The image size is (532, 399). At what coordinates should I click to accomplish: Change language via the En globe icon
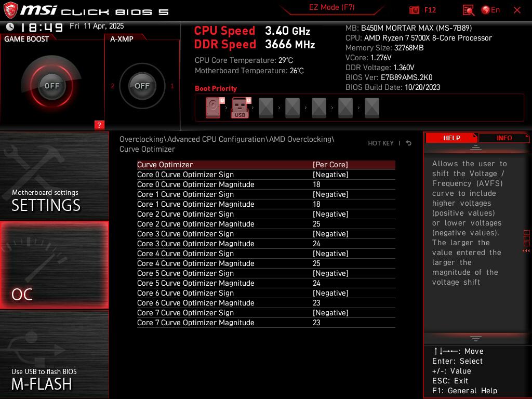tap(490, 10)
